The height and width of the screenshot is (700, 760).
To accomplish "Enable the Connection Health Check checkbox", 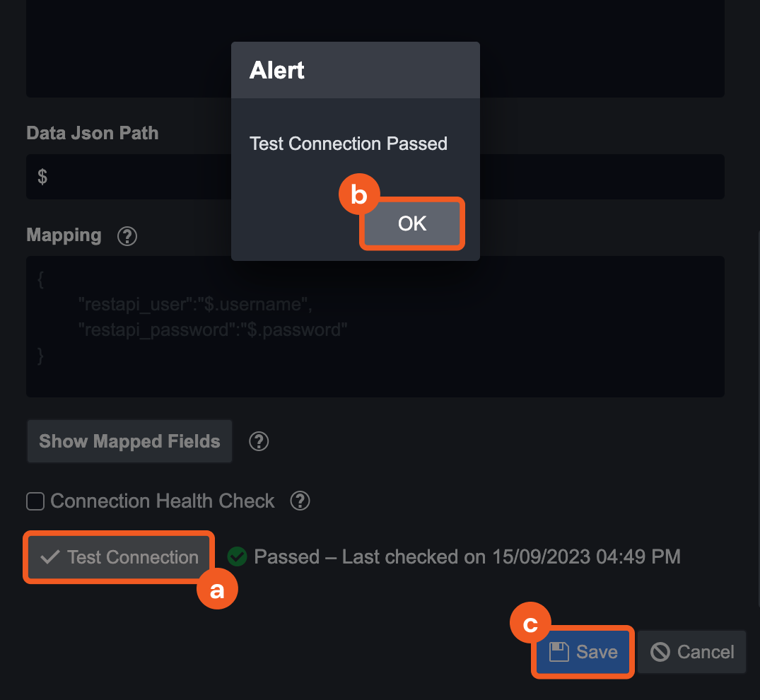I will [x=35, y=502].
